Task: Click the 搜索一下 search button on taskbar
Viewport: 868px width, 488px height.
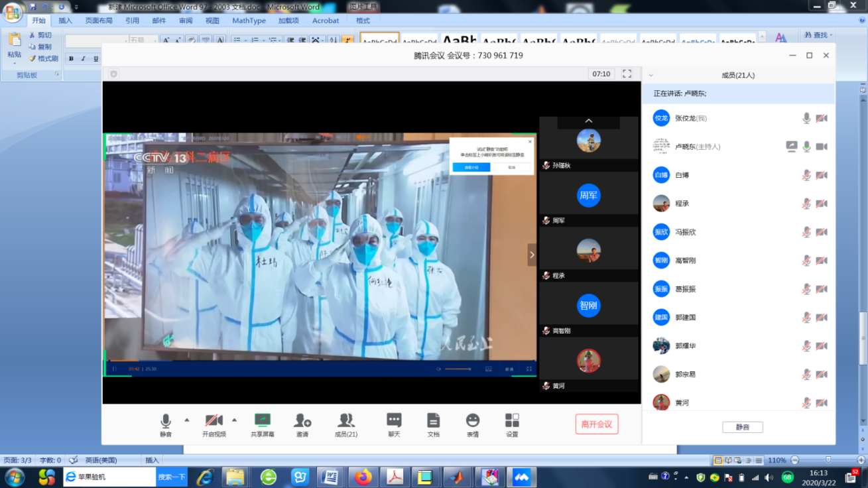Action: pos(172,477)
